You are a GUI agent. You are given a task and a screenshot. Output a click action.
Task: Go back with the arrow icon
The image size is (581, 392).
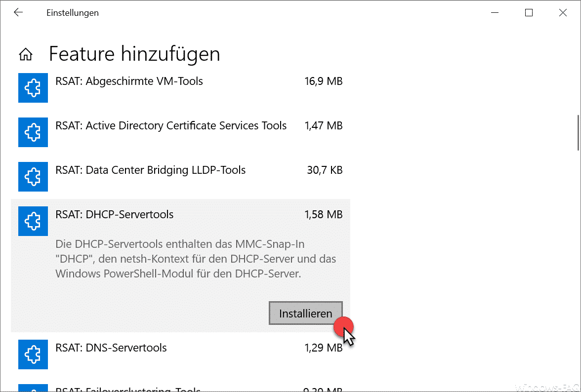pos(18,12)
